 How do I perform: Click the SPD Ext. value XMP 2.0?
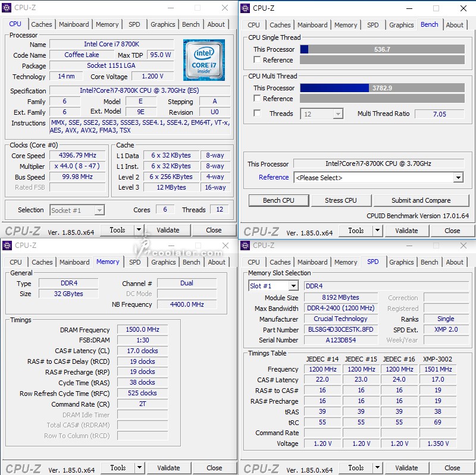(x=446, y=329)
